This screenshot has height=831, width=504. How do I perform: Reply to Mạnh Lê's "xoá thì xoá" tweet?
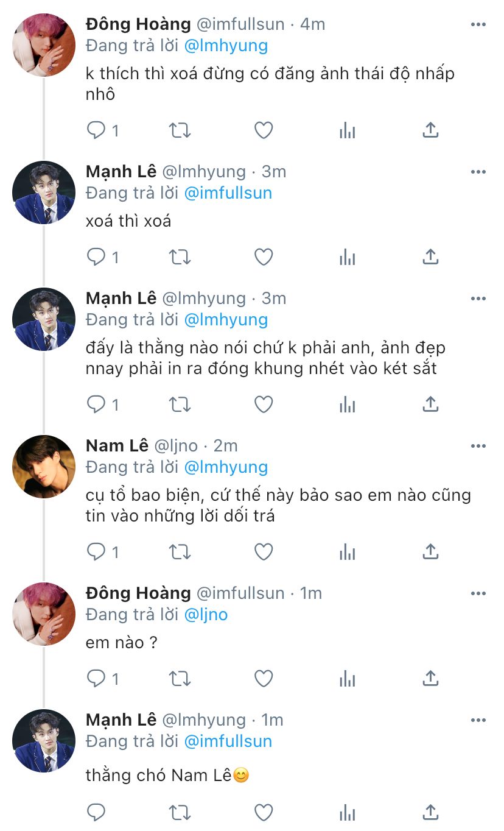(96, 257)
